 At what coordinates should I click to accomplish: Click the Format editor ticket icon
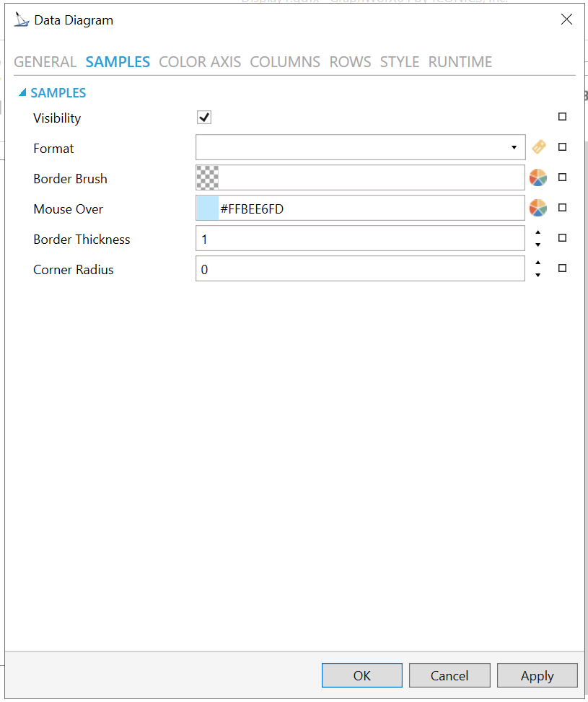(538, 147)
